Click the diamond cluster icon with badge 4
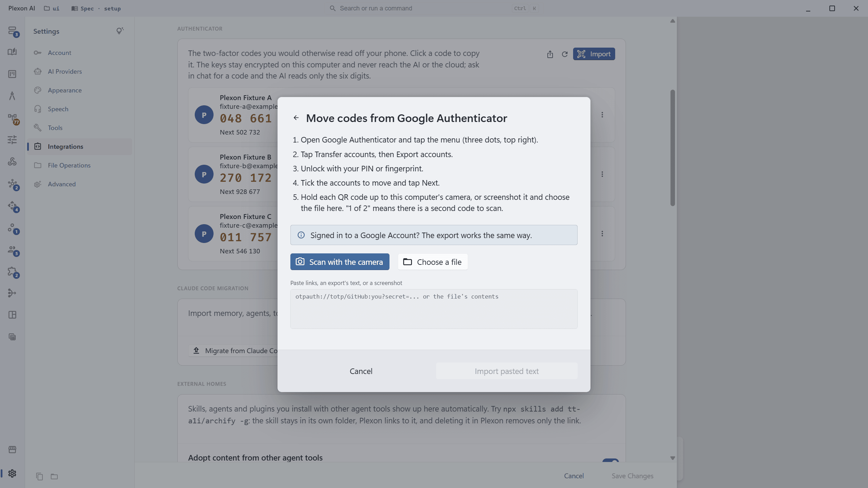 (x=13, y=206)
